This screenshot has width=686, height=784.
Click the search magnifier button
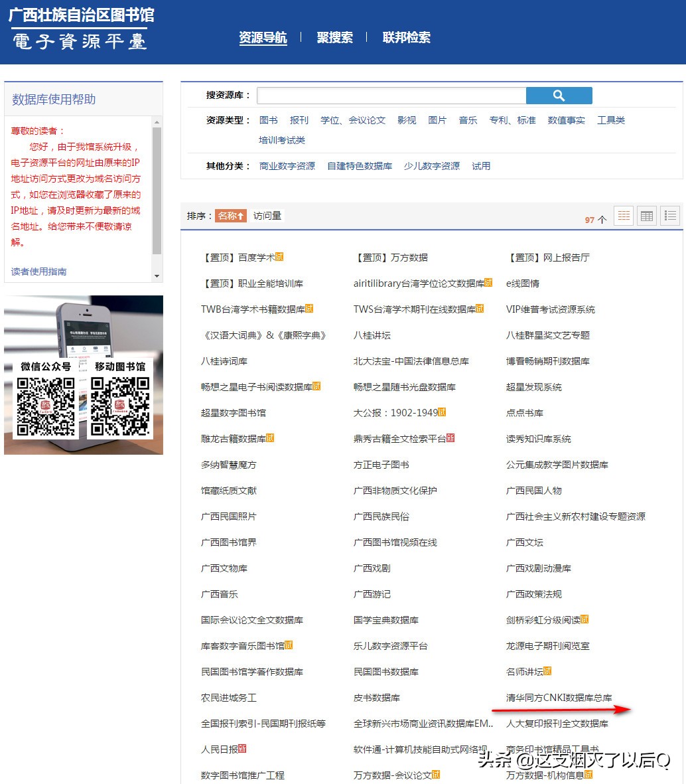tap(559, 95)
